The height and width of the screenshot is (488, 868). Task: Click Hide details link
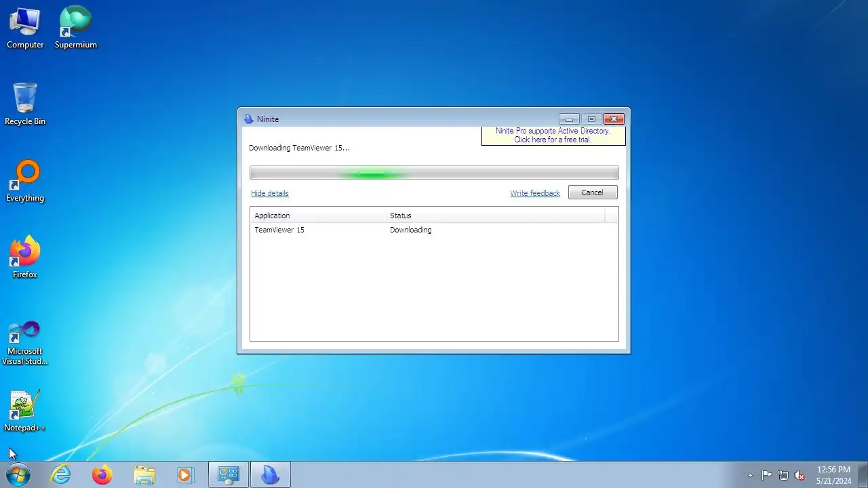click(270, 193)
